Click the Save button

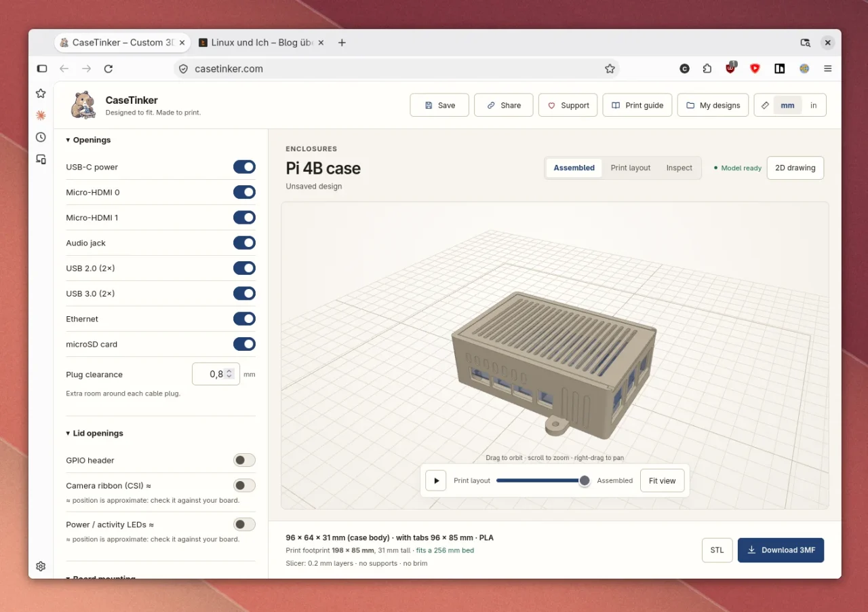click(439, 105)
